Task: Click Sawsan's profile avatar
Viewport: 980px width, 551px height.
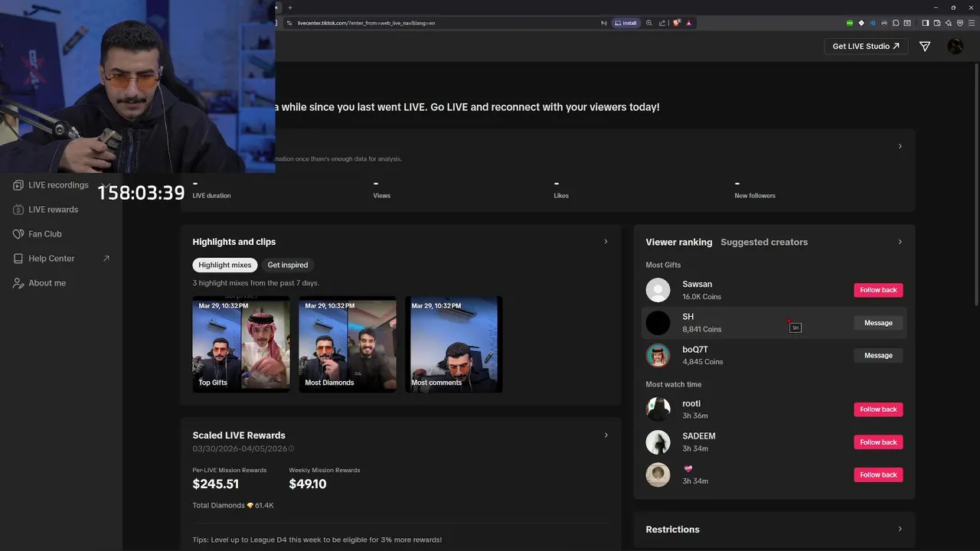Action: click(658, 290)
